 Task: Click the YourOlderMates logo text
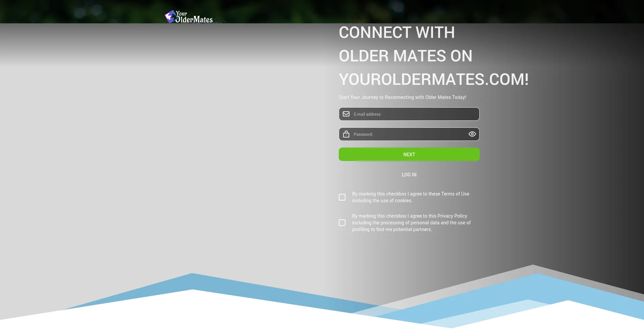(194, 17)
